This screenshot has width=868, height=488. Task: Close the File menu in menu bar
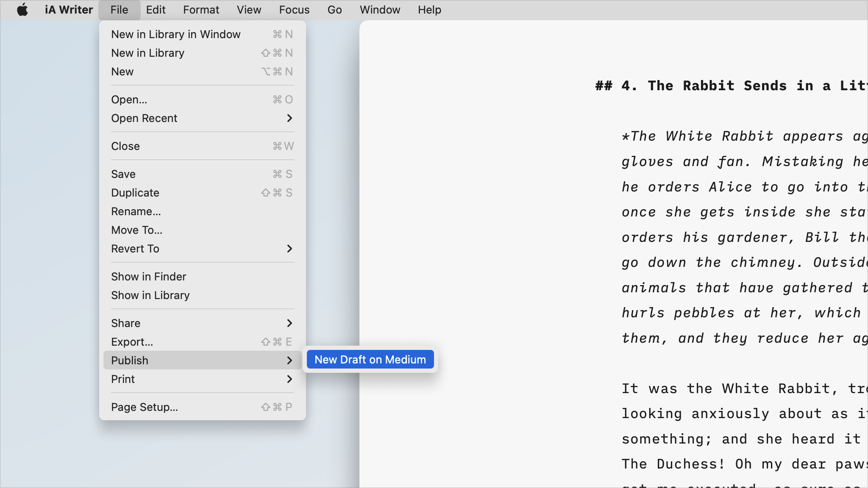(119, 10)
